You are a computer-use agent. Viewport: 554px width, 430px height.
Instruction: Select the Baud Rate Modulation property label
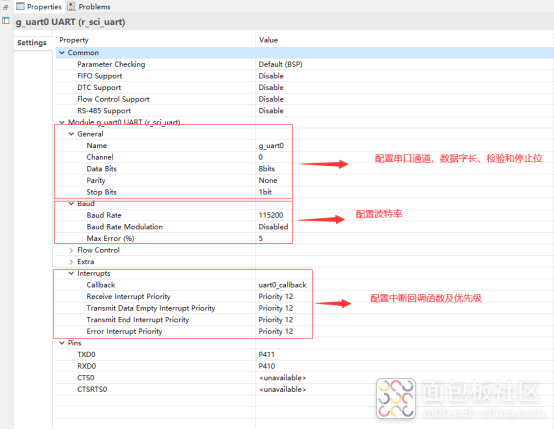pyautogui.click(x=125, y=227)
